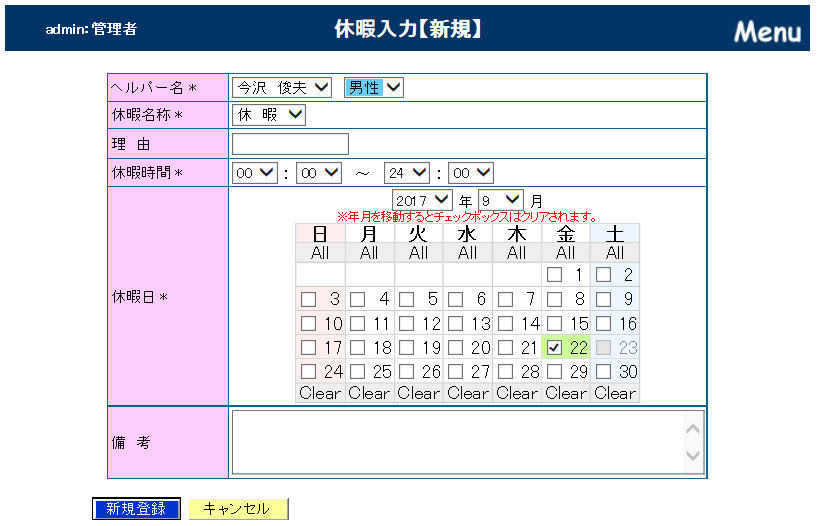Open the helper name dropdown 今沢 俊夫
The height and width of the screenshot is (526, 817).
[282, 88]
